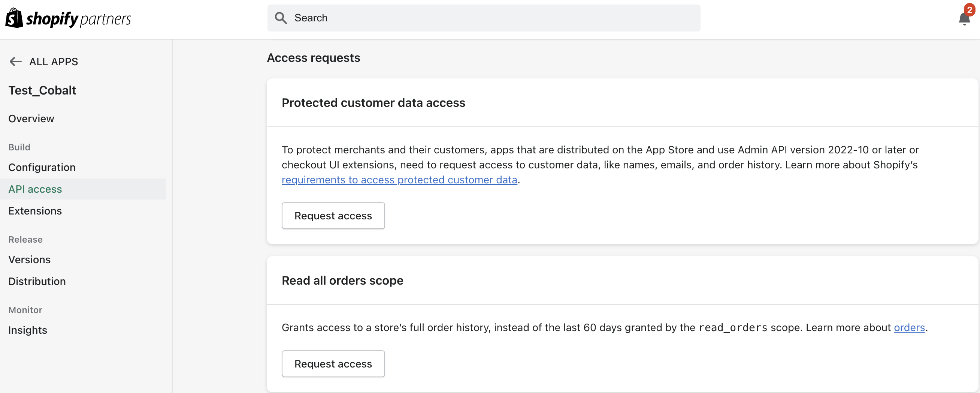Click the back arrow next to ALL APPS

15,61
